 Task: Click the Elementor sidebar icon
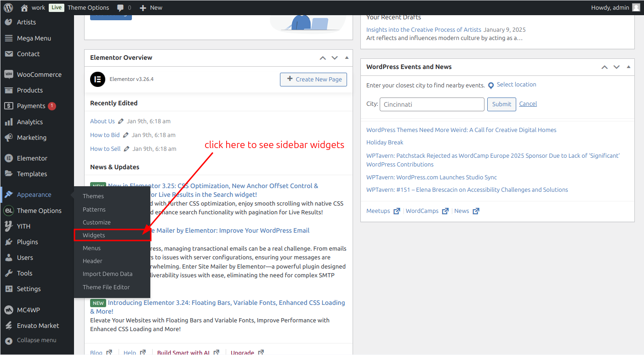[x=8, y=158]
